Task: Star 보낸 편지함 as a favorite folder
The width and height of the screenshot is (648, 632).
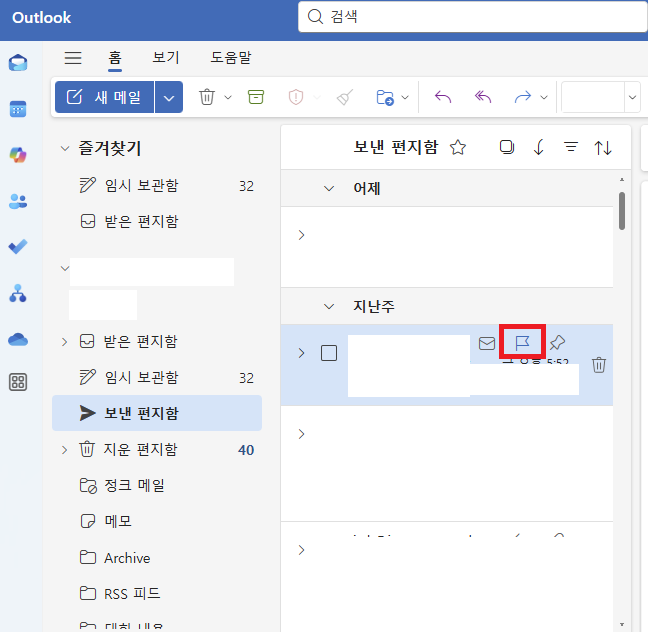Action: [x=458, y=147]
